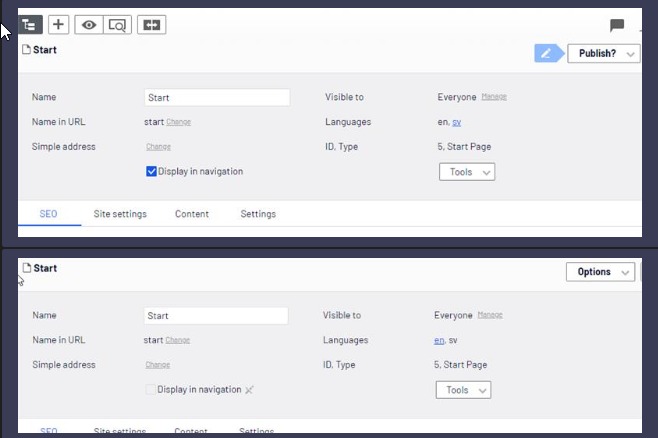Open the Tools dropdown in top panel
This screenshot has height=438, width=658.
point(467,172)
